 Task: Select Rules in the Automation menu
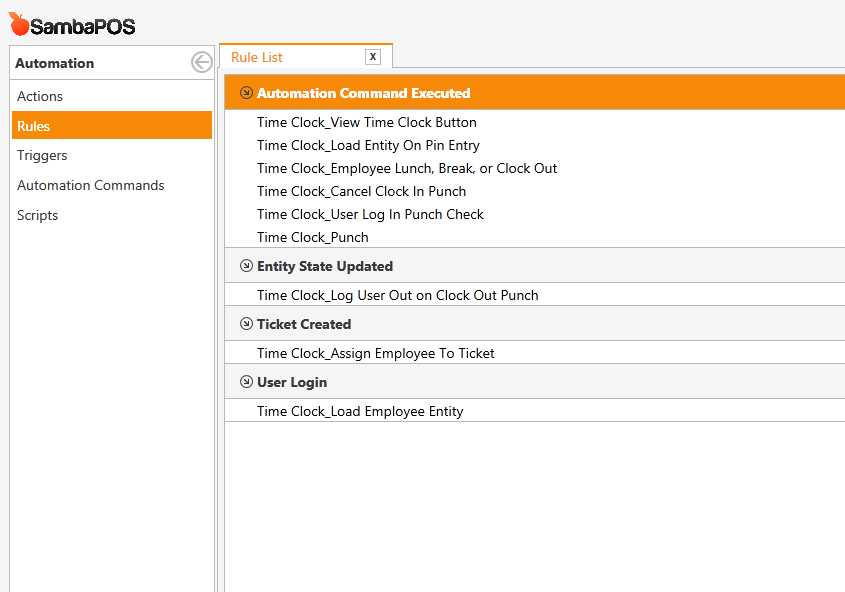click(34, 126)
